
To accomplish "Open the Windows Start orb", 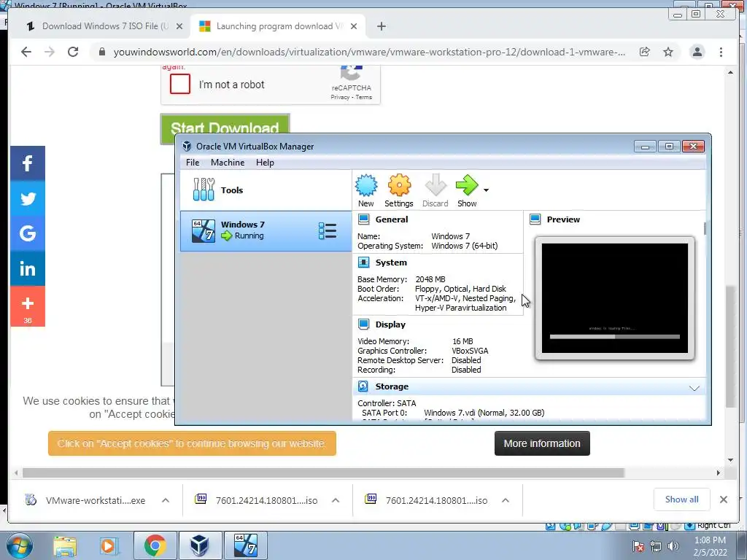I will click(19, 545).
